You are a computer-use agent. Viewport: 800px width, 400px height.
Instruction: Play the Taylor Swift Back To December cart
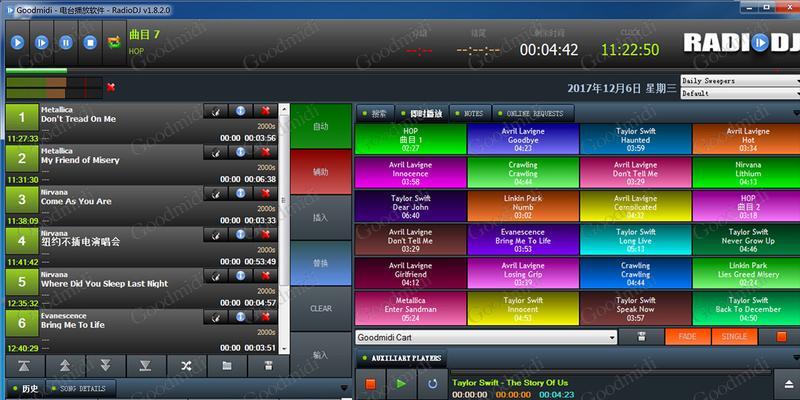[747, 309]
